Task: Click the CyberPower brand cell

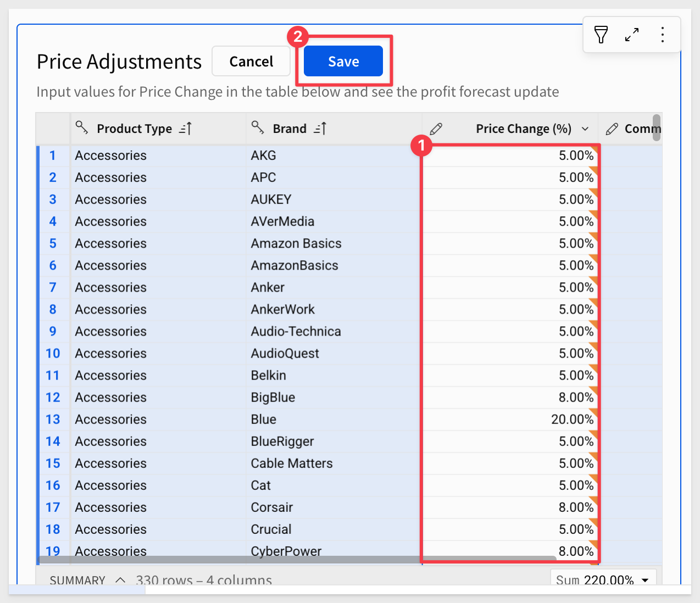Action: click(334, 550)
